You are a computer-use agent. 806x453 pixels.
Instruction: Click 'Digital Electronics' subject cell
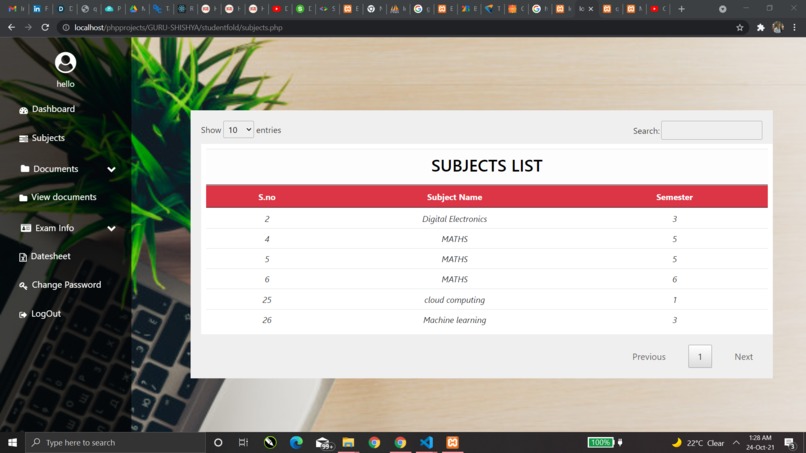point(454,219)
